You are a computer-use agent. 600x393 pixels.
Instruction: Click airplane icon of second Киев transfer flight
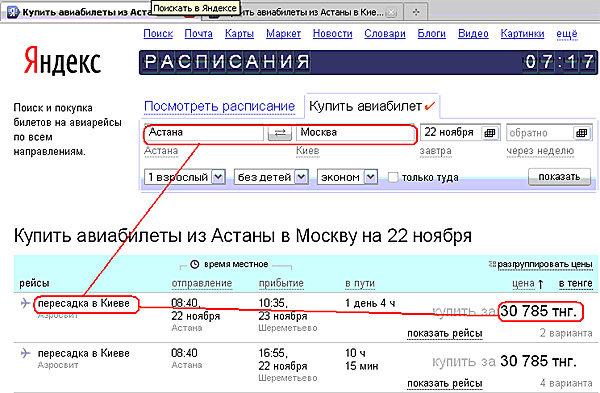click(25, 353)
